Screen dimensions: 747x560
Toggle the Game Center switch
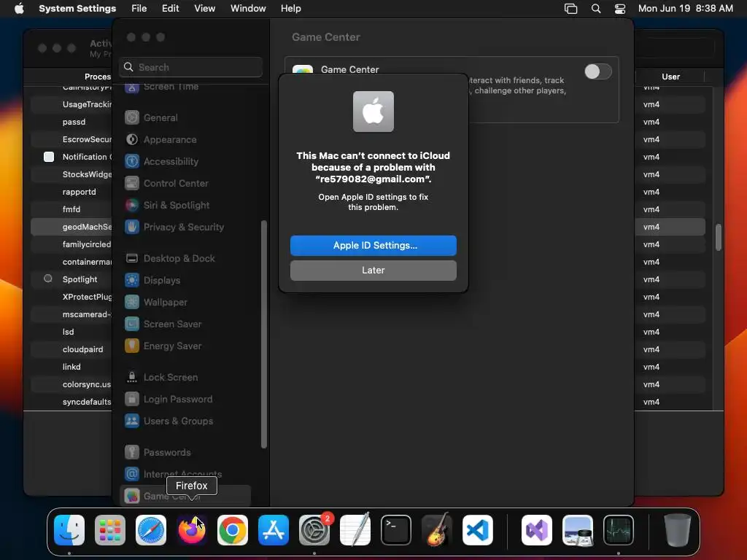tap(598, 72)
